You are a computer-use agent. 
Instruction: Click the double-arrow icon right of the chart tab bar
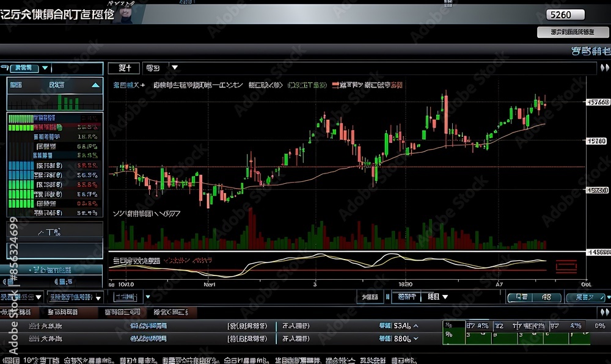(604, 68)
